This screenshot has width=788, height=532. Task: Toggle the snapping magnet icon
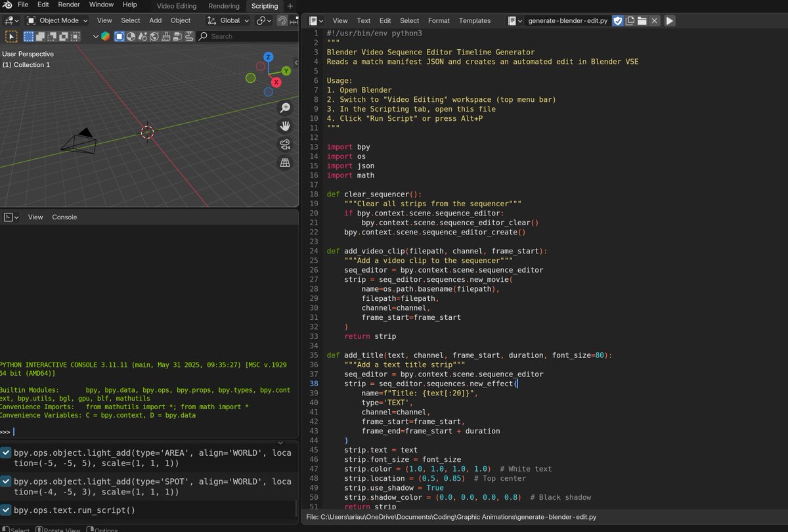(x=282, y=20)
